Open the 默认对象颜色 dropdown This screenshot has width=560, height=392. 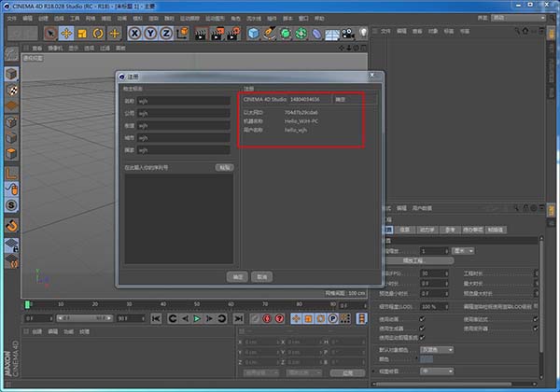click(x=437, y=349)
